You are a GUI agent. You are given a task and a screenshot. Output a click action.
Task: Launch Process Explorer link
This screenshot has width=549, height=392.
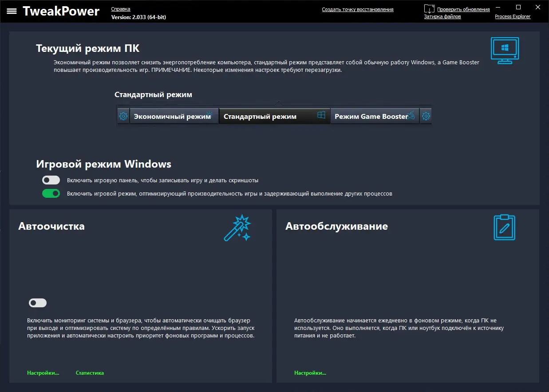[x=513, y=16]
